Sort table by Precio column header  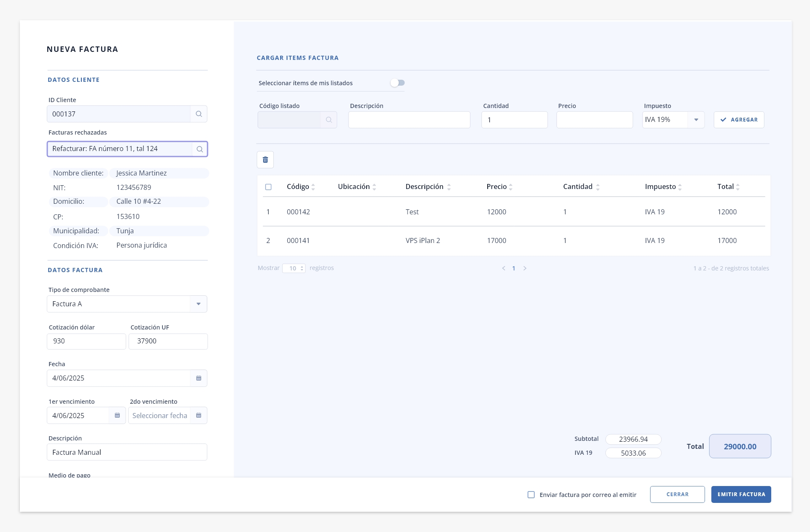point(499,186)
